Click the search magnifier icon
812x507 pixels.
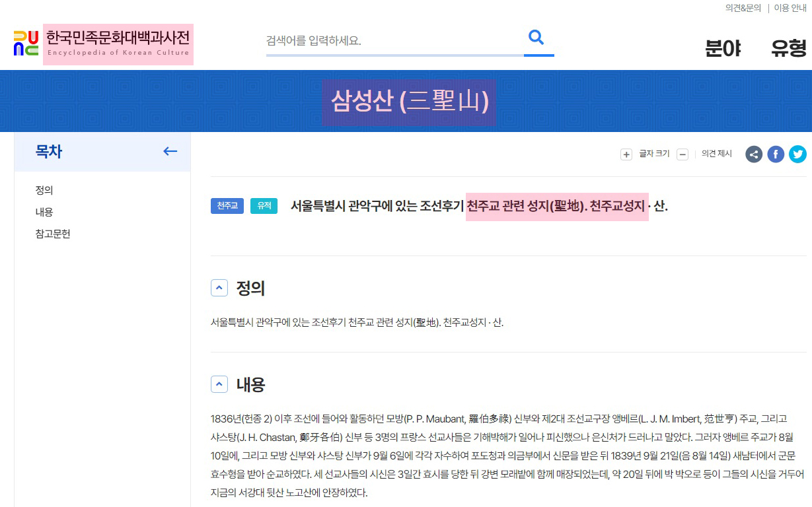click(537, 39)
